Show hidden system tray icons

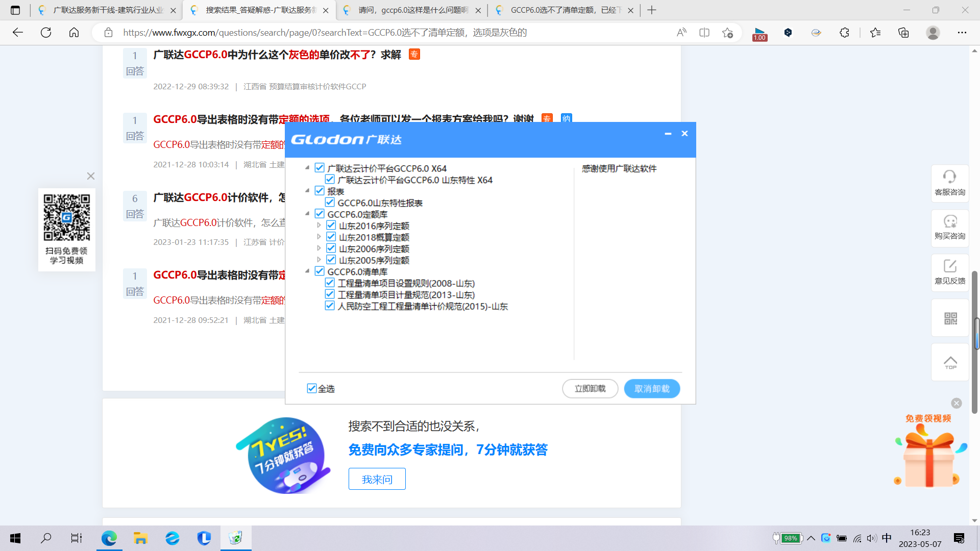pos(811,538)
